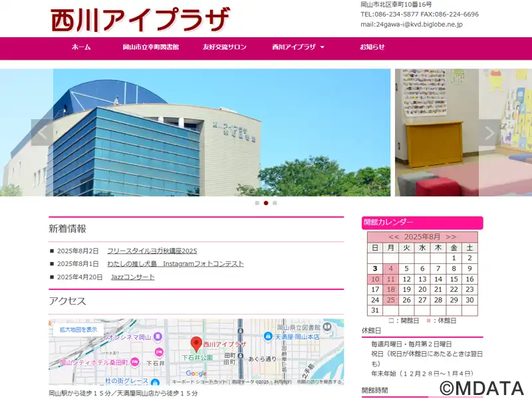Select August 3 in the calendar
532x399 pixels.
pyautogui.click(x=375, y=269)
